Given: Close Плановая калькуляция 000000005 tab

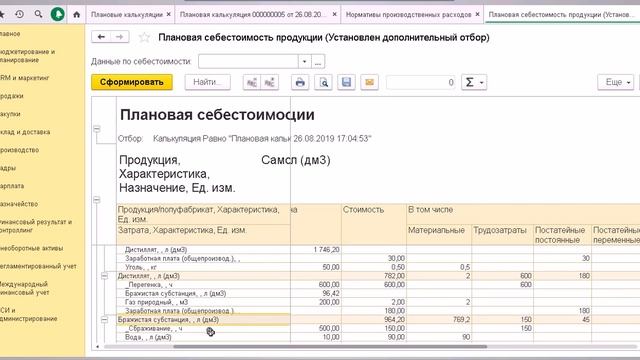Looking at the screenshot, I should pyautogui.click(x=335, y=14).
